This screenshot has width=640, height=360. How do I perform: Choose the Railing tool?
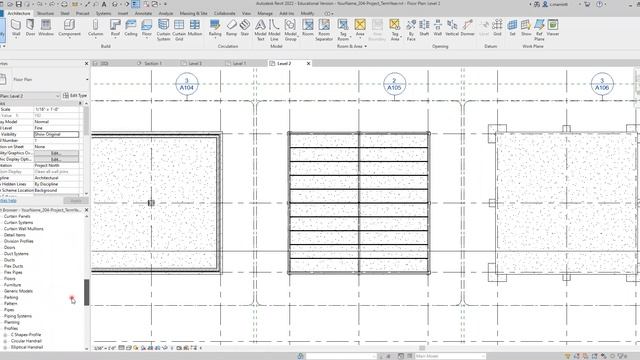pos(215,28)
